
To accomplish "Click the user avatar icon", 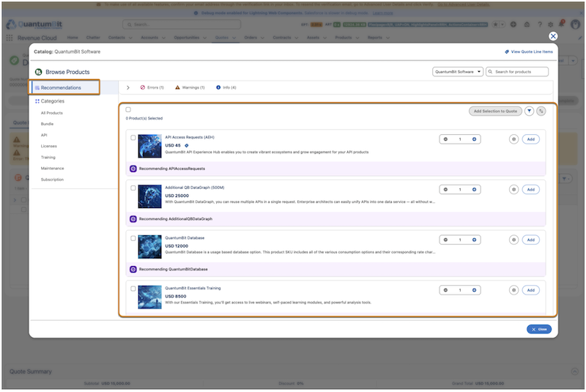I will click(576, 25).
